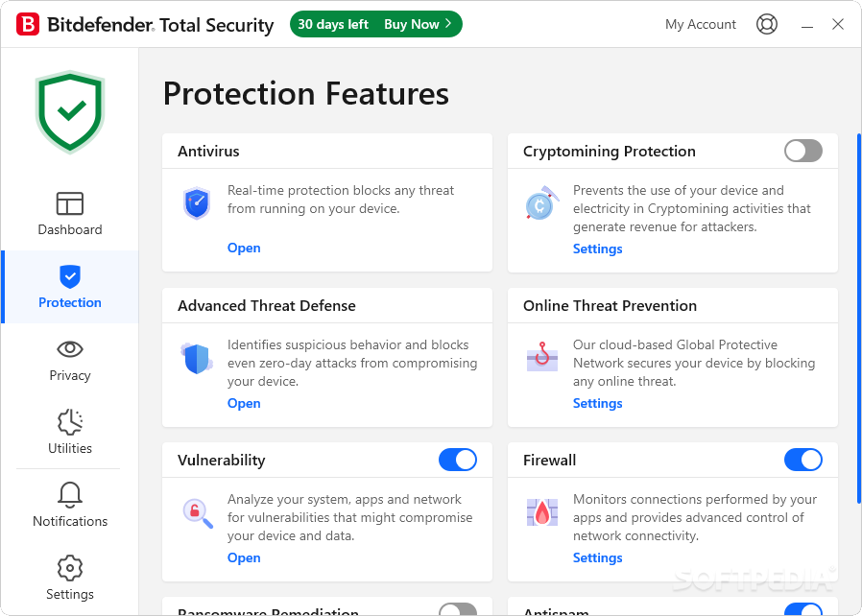862x616 pixels.
Task: Disable the Vulnerability feature
Action: click(458, 460)
